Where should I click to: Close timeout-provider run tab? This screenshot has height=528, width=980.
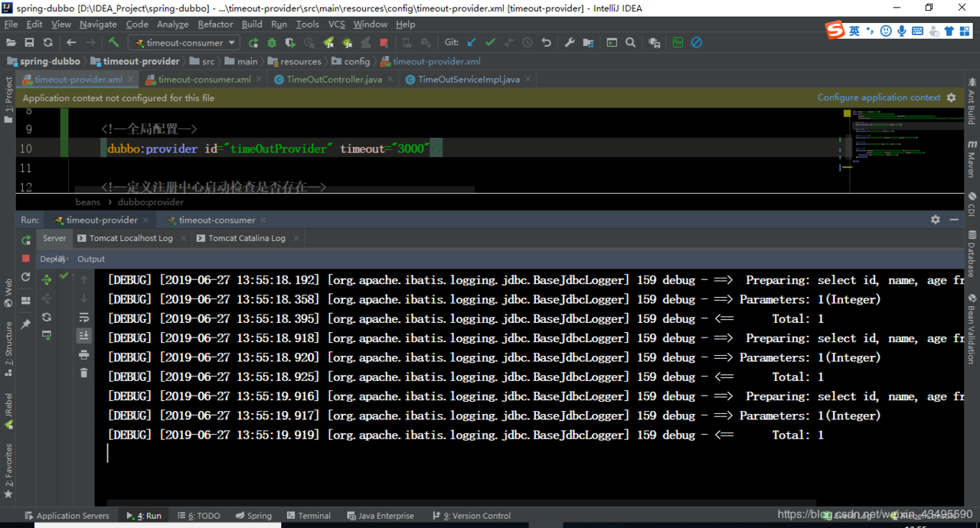pyautogui.click(x=146, y=220)
